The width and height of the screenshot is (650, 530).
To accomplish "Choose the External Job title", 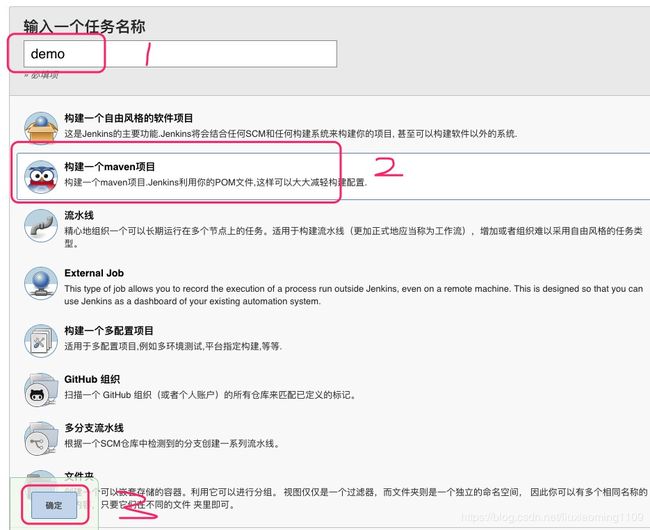I will coord(94,273).
